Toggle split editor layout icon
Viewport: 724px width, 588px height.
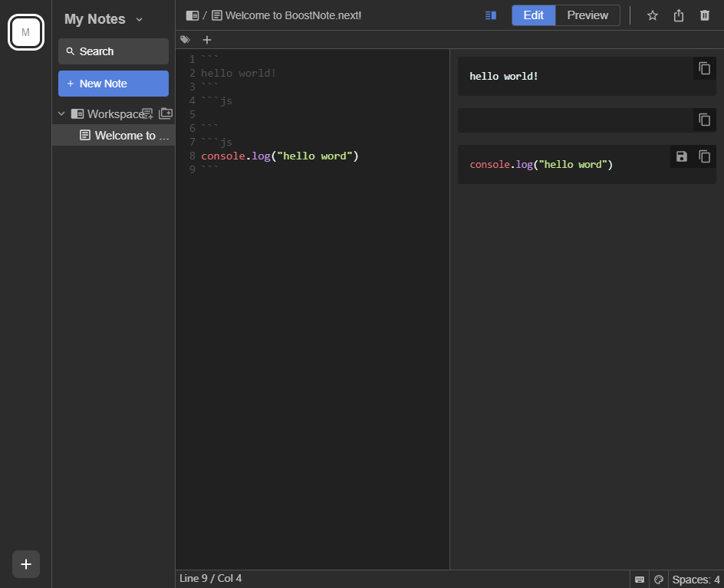click(x=491, y=15)
